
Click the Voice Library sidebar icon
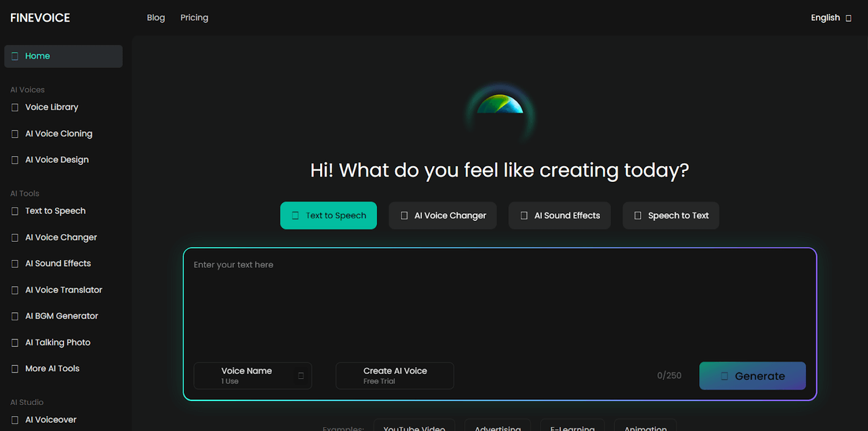pyautogui.click(x=15, y=107)
